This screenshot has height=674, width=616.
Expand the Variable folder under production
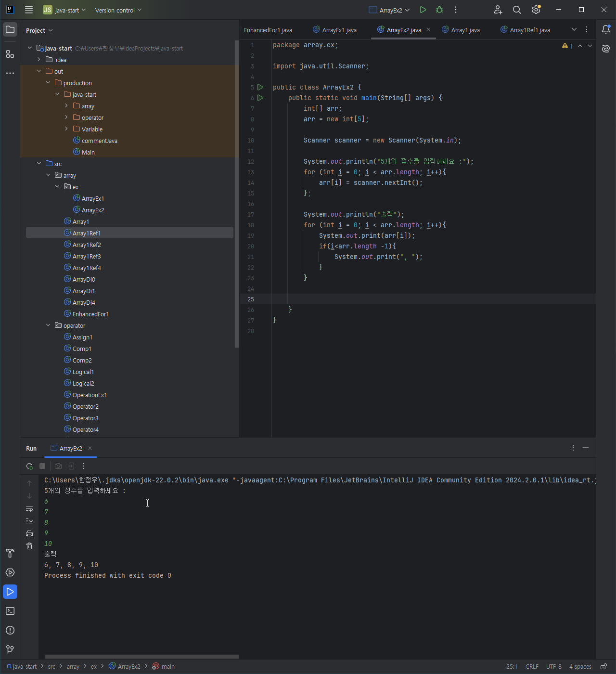66,129
